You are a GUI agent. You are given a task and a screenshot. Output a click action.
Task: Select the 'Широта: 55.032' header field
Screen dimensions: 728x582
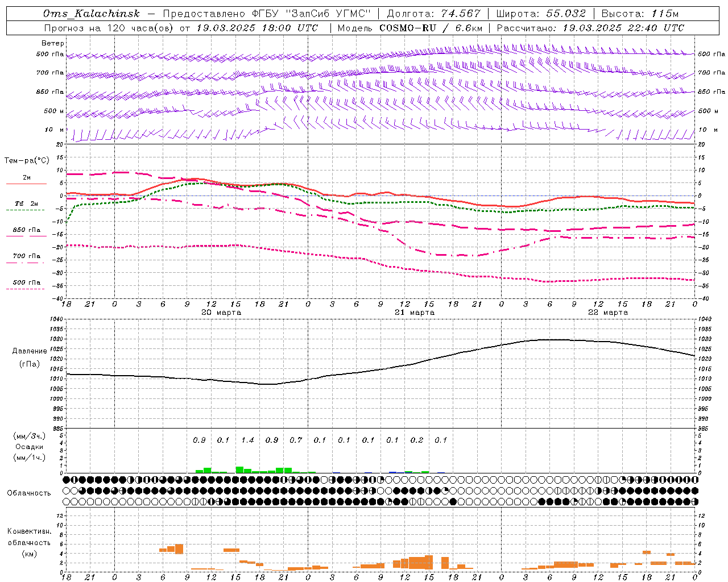[x=541, y=14]
